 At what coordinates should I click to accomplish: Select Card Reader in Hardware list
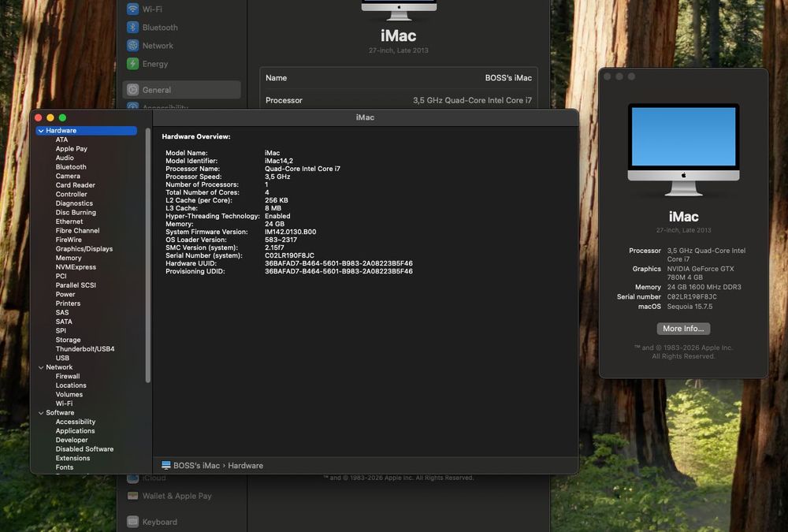(76, 185)
